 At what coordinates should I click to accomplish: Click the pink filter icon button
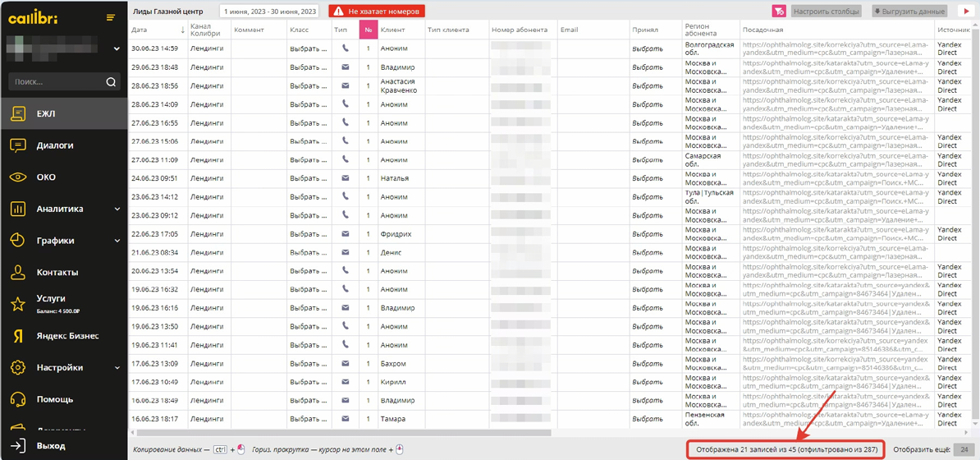779,11
